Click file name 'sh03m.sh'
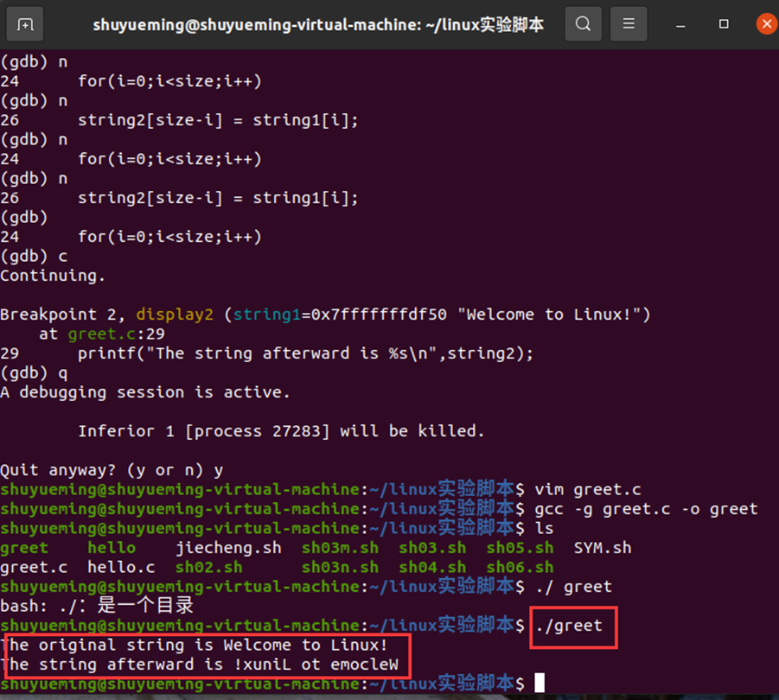The image size is (779, 700). pos(341,548)
